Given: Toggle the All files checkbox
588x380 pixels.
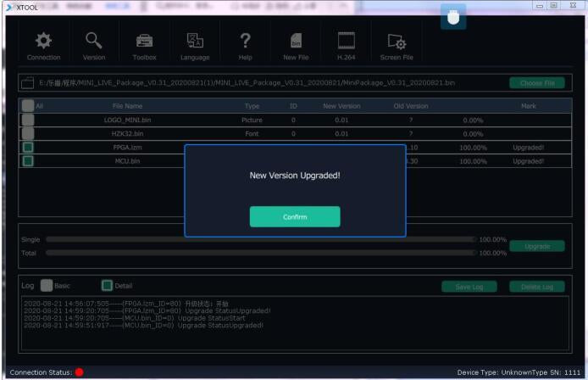Looking at the screenshot, I should [28, 106].
